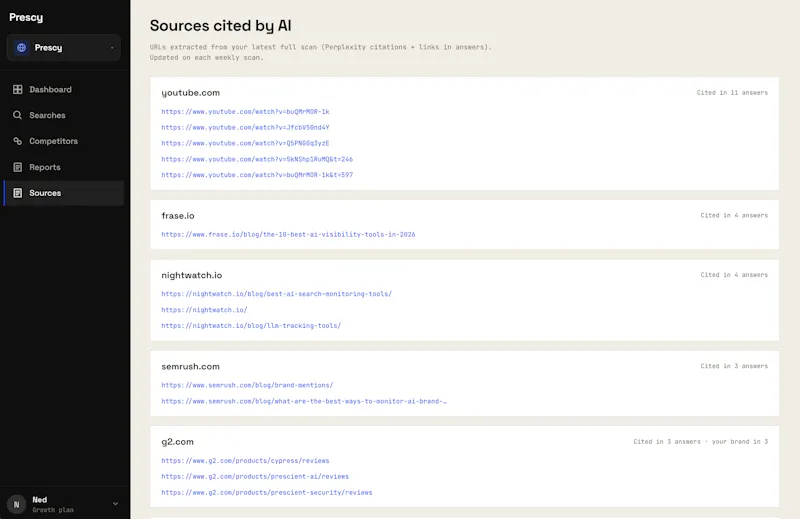Click the Searches magnifier icon
Image resolution: width=800 pixels, height=519 pixels.
pos(18,115)
